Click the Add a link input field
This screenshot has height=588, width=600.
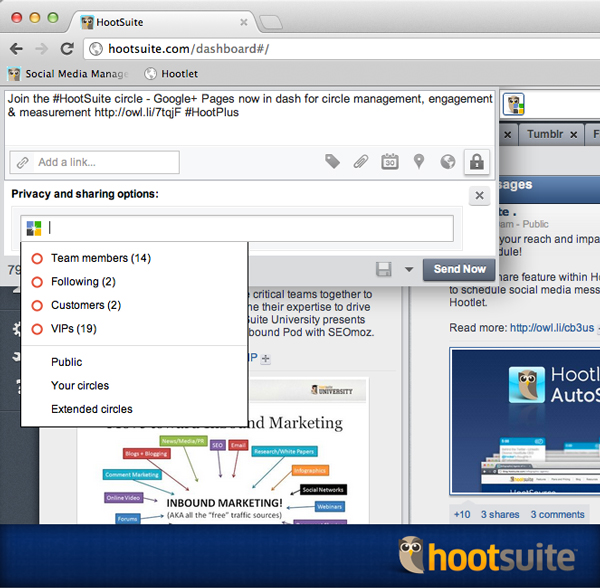coord(105,162)
